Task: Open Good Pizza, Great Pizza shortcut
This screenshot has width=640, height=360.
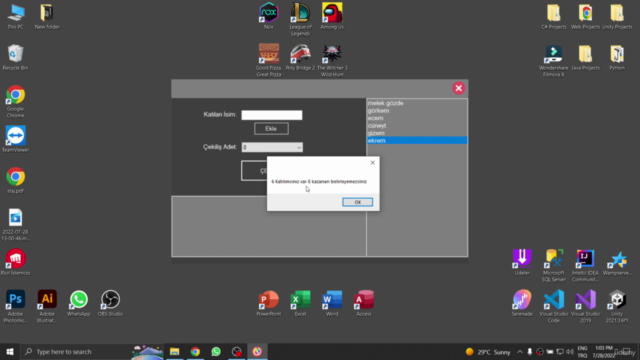Action: click(269, 60)
